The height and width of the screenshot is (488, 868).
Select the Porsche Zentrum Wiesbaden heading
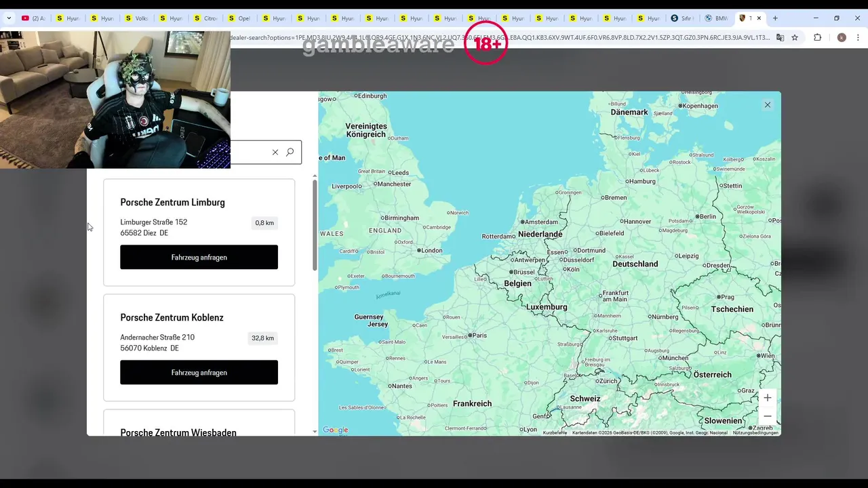click(178, 432)
